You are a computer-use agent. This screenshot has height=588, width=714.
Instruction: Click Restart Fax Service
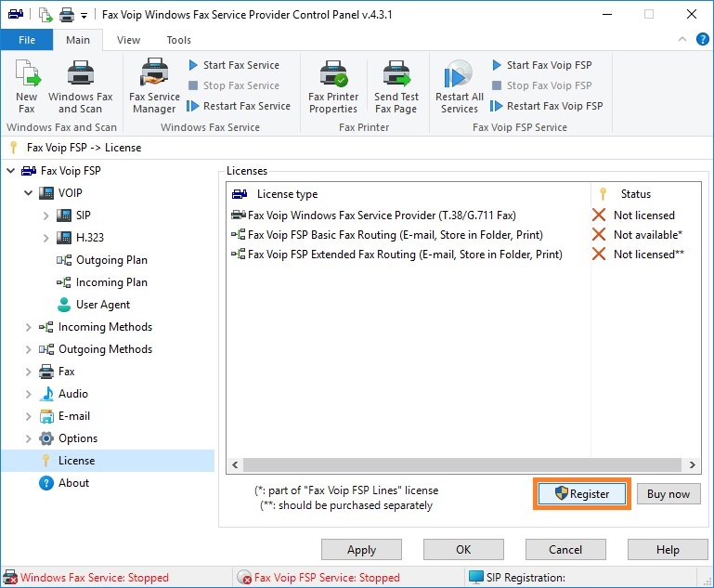pos(239,106)
